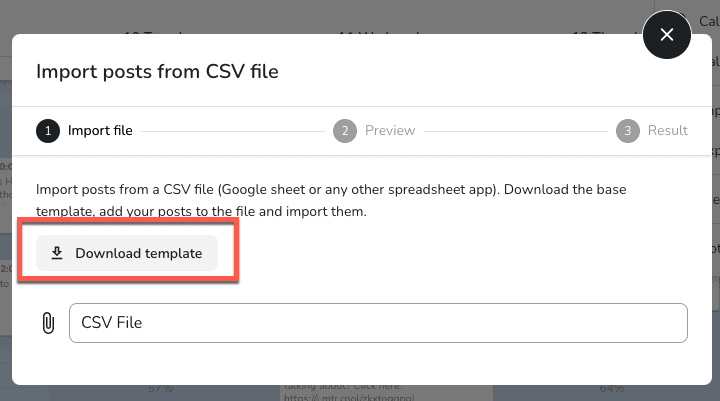Click the paperclip attachment icon
The image size is (720, 401).
click(x=48, y=322)
